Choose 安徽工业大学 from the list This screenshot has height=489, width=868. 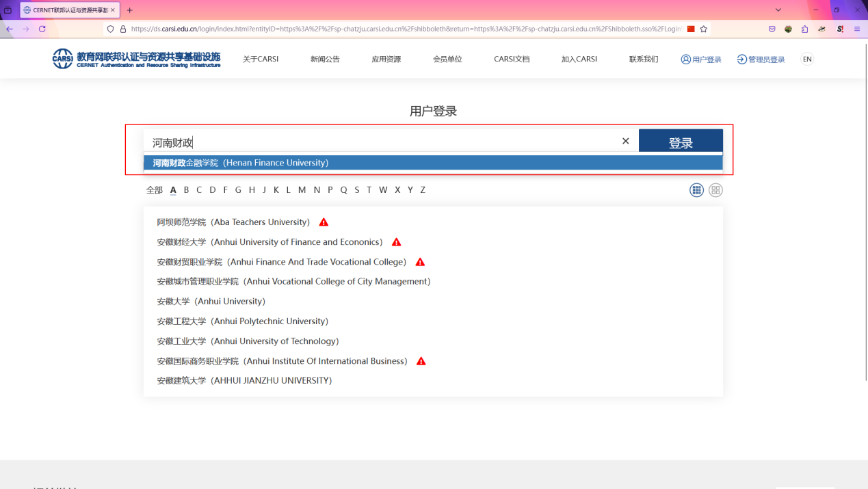[248, 341]
